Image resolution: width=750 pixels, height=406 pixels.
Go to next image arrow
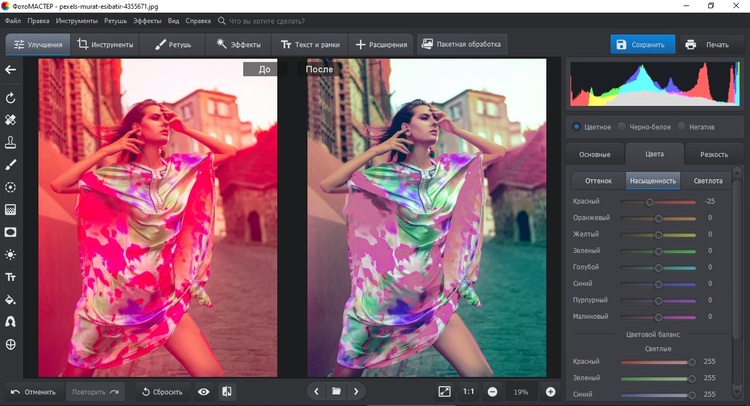pos(356,391)
